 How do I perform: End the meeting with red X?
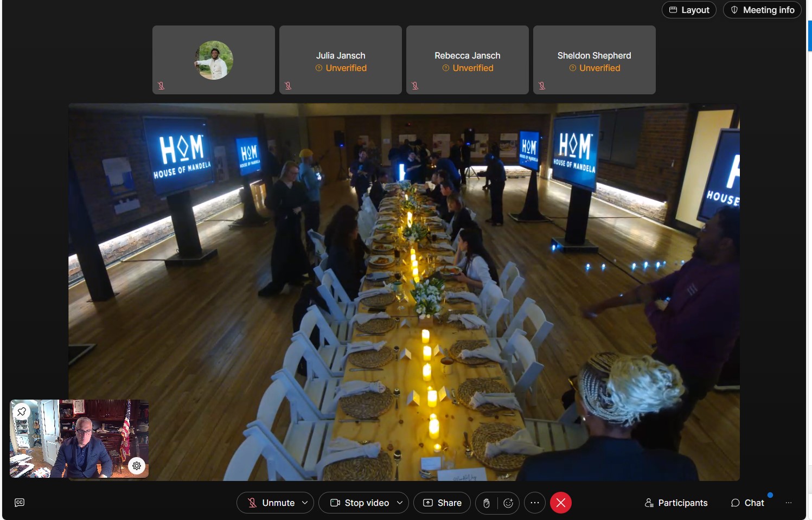pyautogui.click(x=561, y=503)
